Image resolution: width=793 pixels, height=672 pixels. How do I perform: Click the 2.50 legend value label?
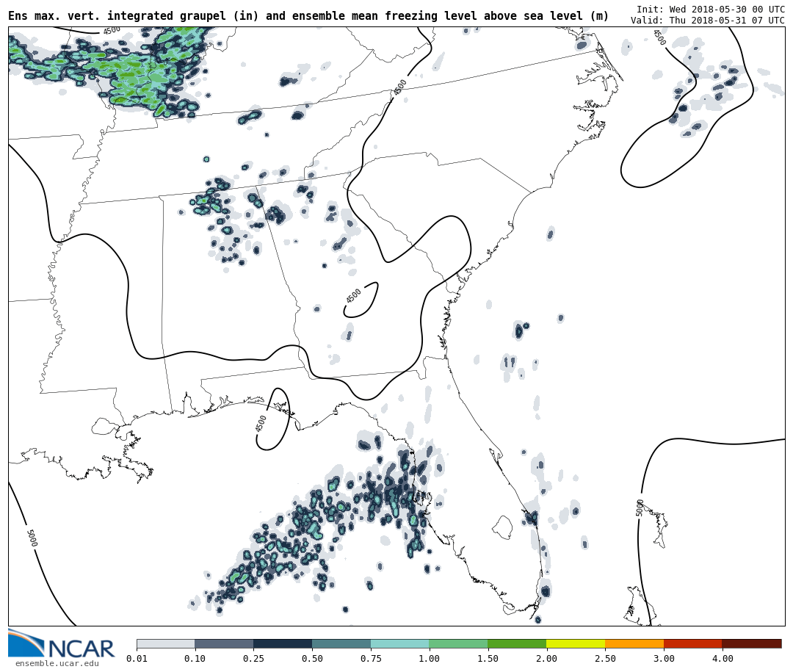coord(605,658)
